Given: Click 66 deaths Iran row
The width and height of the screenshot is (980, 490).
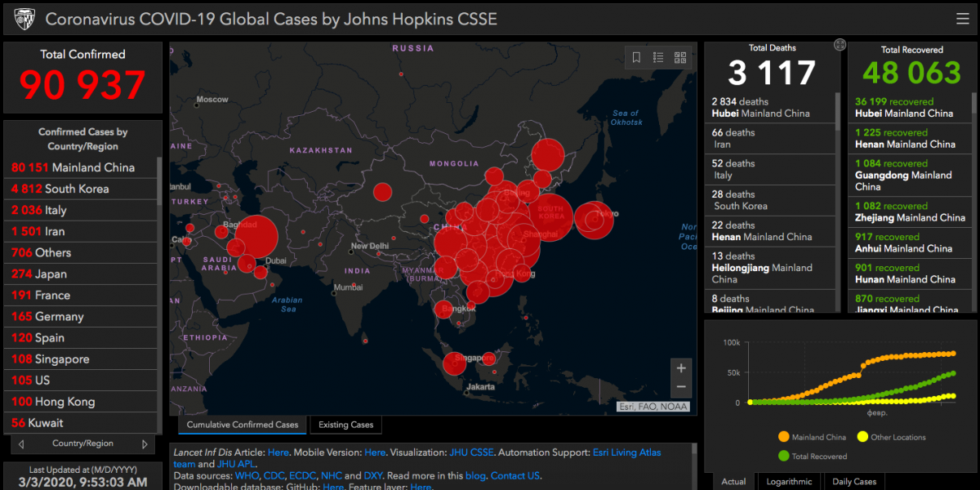Looking at the screenshot, I should (x=769, y=139).
